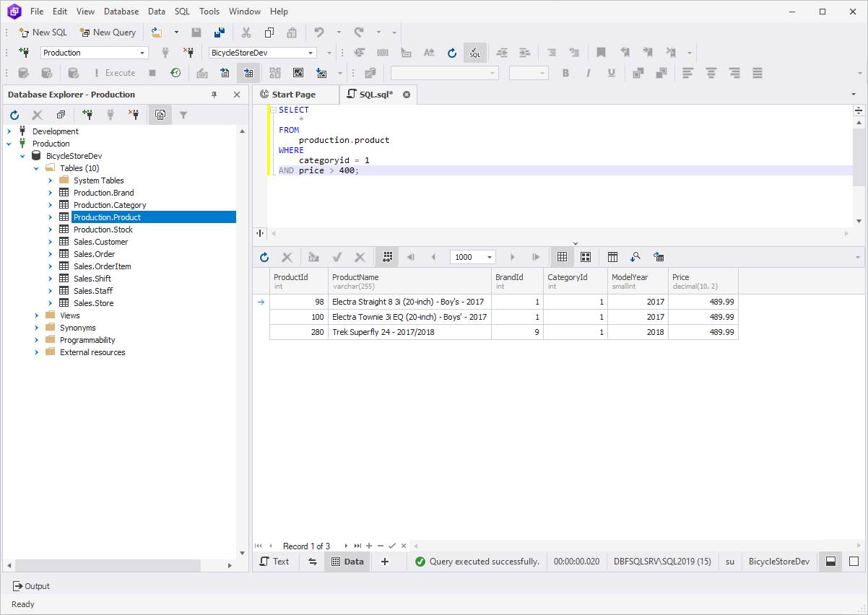Stop query execution

[x=153, y=72]
